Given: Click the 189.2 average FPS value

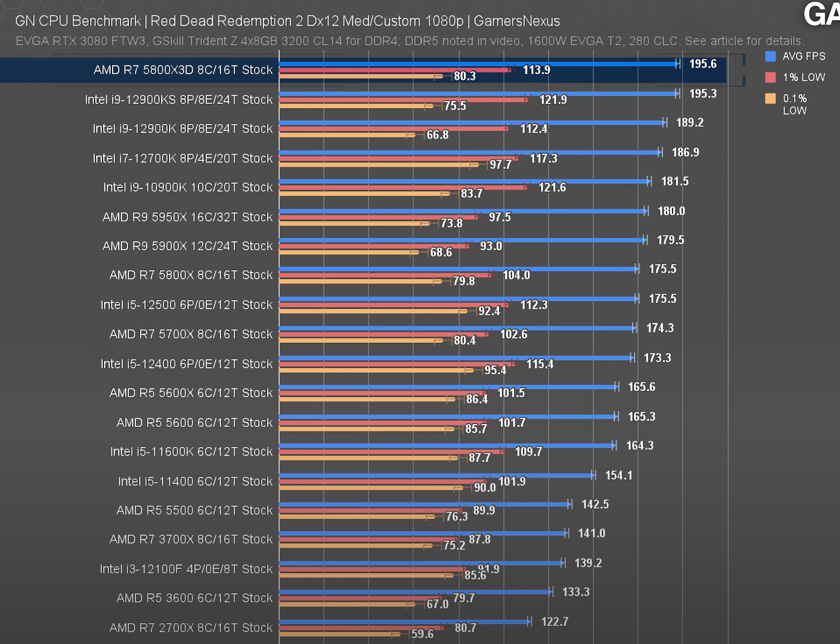Looking at the screenshot, I should pos(690,123).
